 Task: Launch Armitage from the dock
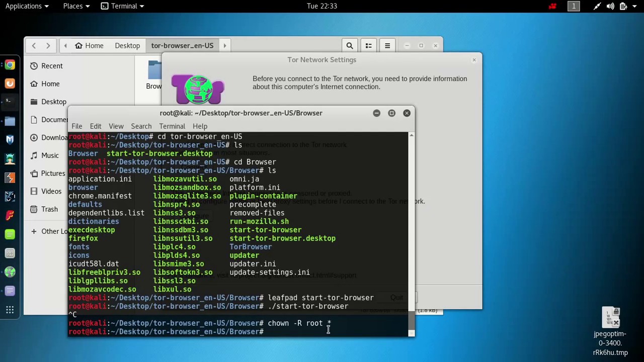tap(10, 159)
